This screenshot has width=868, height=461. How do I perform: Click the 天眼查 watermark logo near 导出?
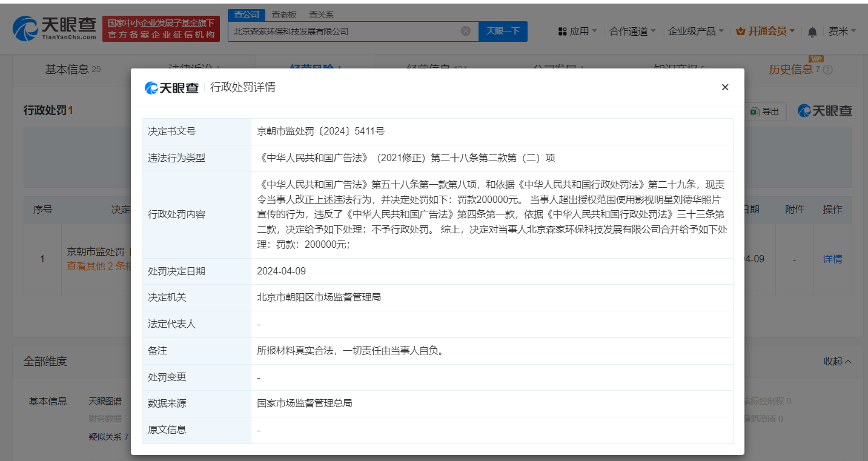pos(824,111)
